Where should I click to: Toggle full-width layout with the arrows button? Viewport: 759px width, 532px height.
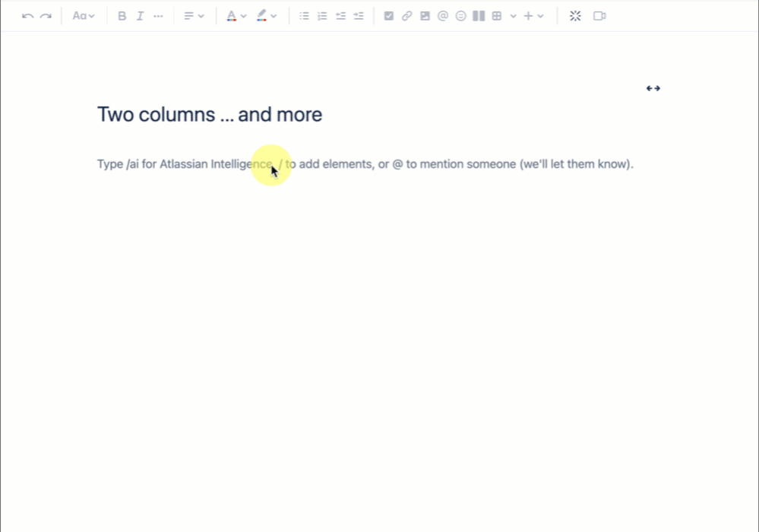[x=653, y=87]
